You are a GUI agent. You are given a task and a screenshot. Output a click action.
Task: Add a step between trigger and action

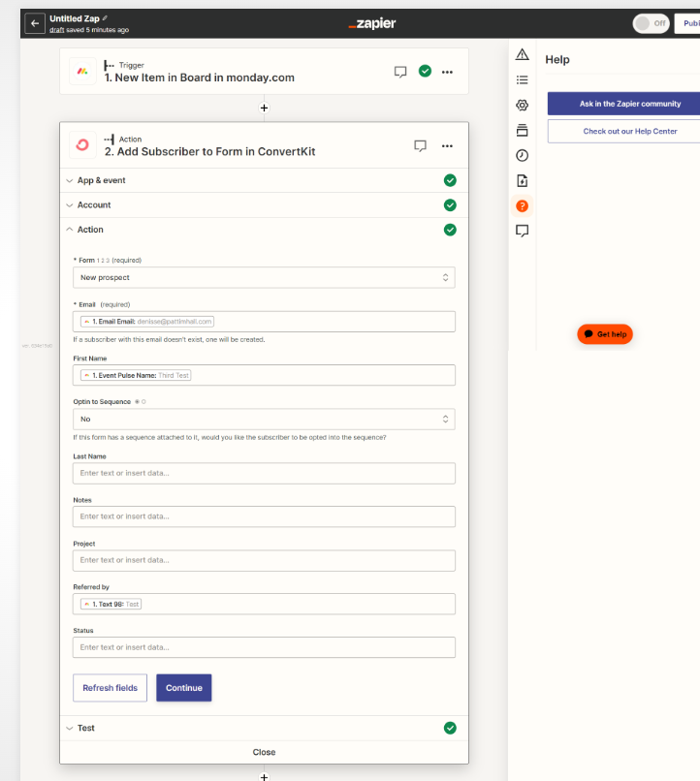[x=264, y=108]
